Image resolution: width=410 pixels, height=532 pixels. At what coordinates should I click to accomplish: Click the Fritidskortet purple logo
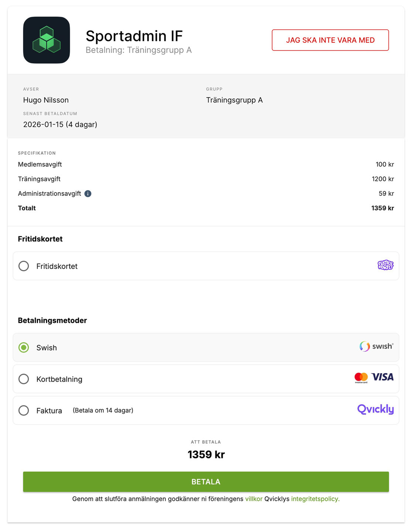(385, 265)
